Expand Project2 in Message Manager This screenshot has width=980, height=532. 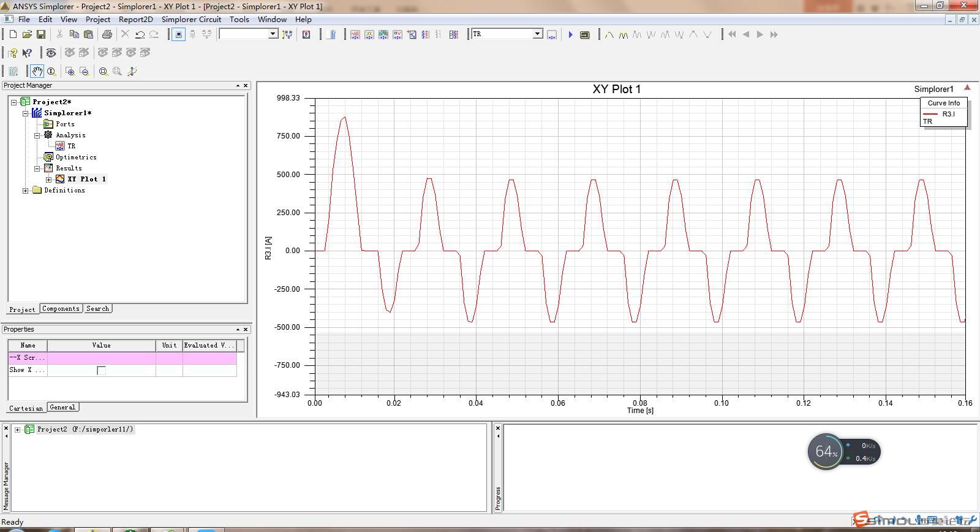tap(18, 429)
